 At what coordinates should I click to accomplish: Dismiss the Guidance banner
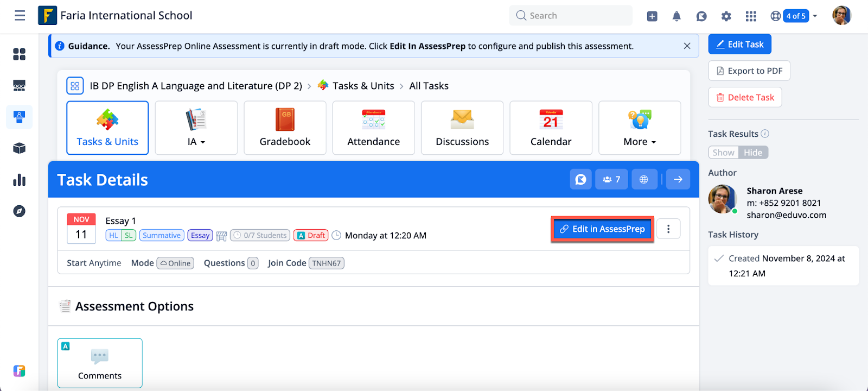(x=687, y=46)
